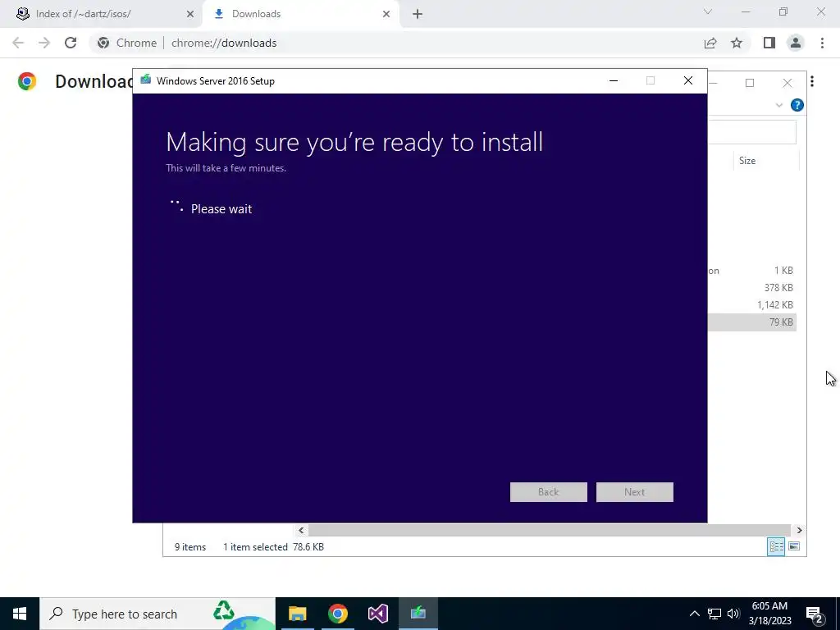Sort by Size column in File Explorer
This screenshot has height=630, width=840.
point(765,161)
